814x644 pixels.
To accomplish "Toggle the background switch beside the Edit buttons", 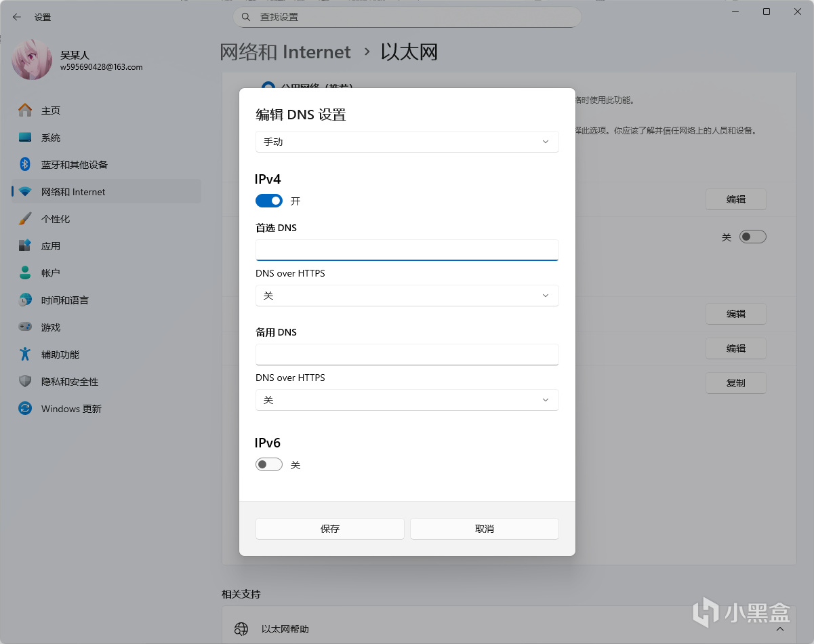I will click(752, 237).
